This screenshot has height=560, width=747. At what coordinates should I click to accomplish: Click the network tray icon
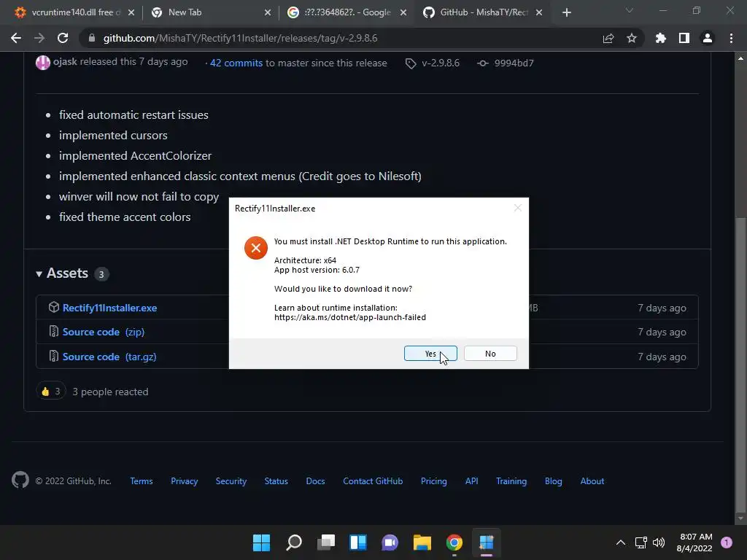(640, 542)
